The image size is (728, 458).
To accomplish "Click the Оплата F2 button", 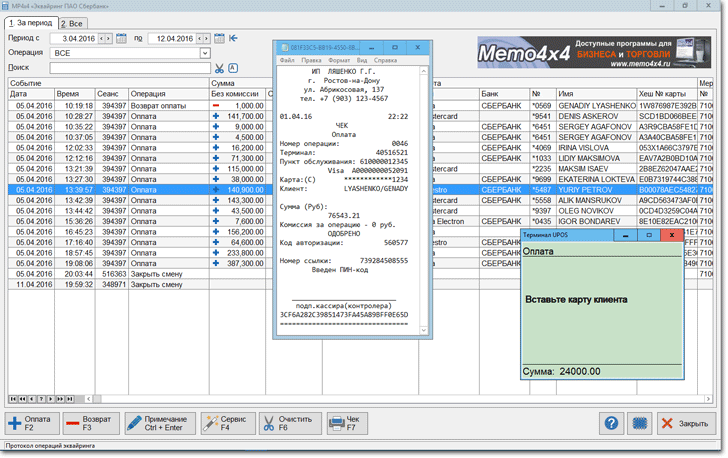I will (32, 424).
